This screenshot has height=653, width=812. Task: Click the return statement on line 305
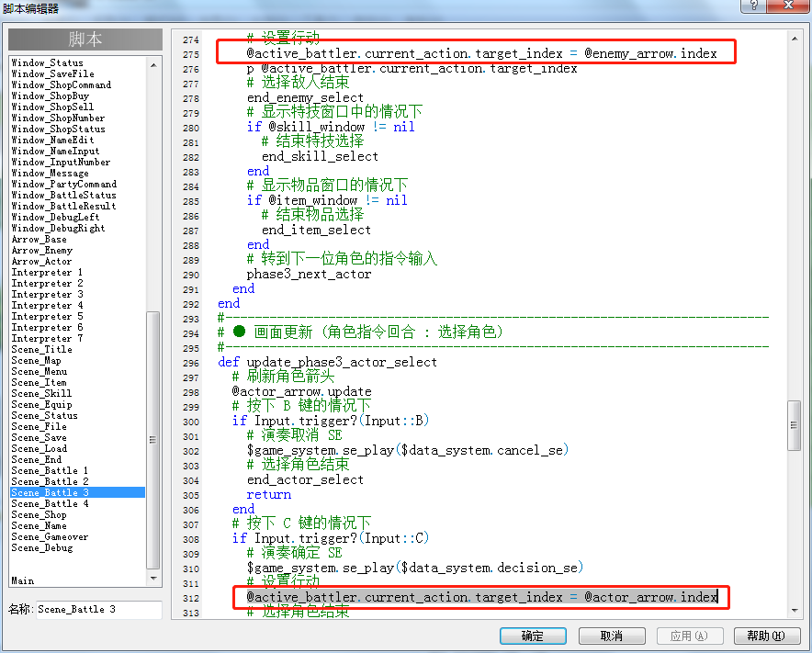click(x=269, y=494)
